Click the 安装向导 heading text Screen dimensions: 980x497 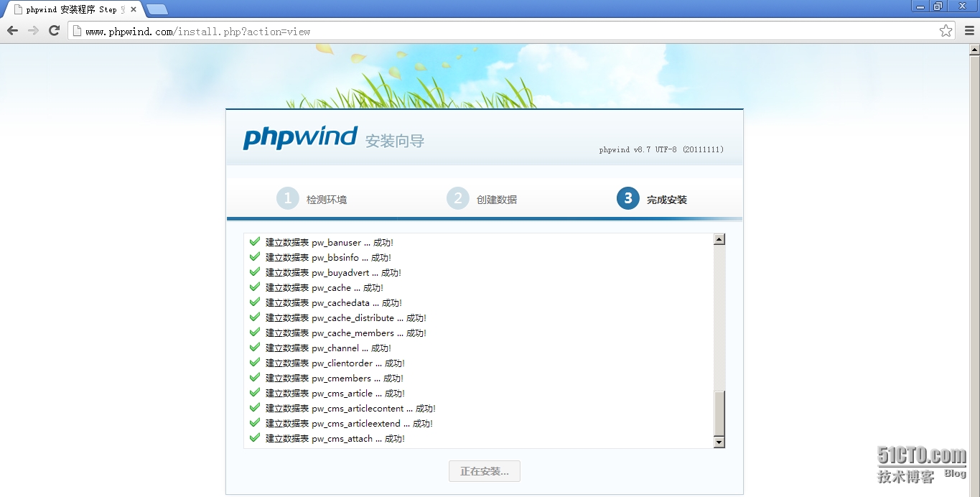coord(395,141)
